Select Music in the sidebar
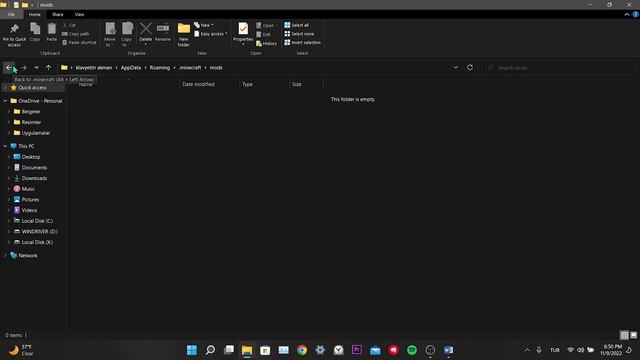 click(x=28, y=189)
